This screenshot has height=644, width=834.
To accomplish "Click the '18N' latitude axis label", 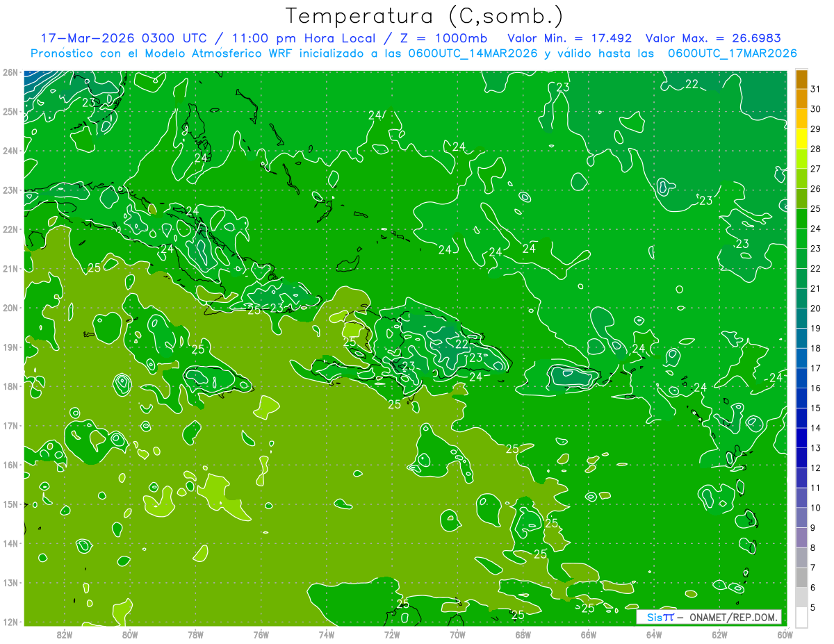I will point(10,386).
